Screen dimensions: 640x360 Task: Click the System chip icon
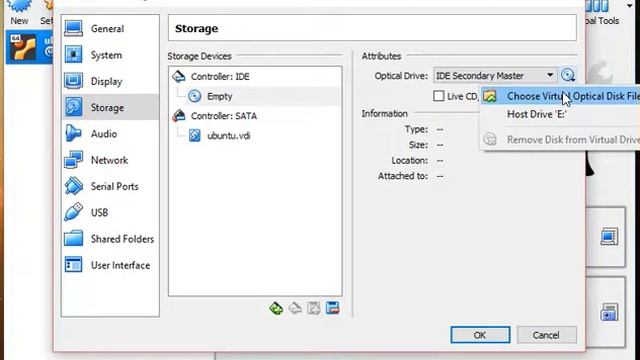[73, 54]
